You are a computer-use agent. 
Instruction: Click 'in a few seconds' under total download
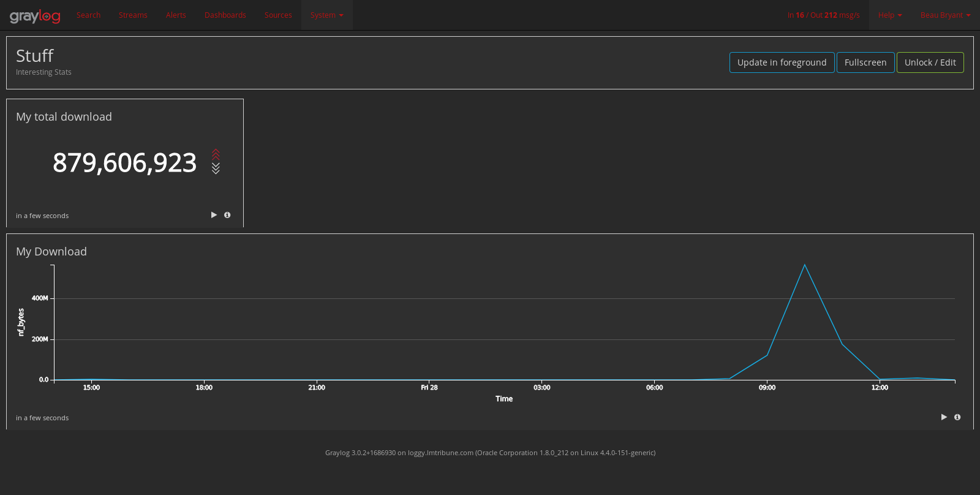click(x=42, y=216)
